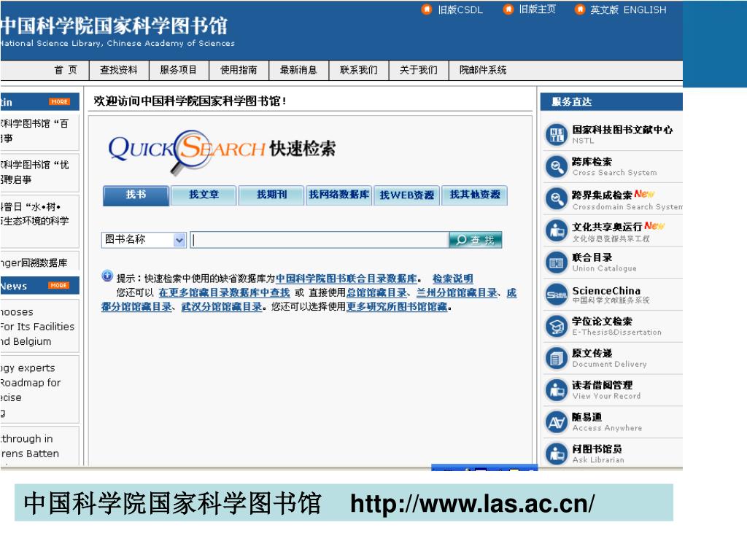Select the 找书 search tab

pos(136,195)
